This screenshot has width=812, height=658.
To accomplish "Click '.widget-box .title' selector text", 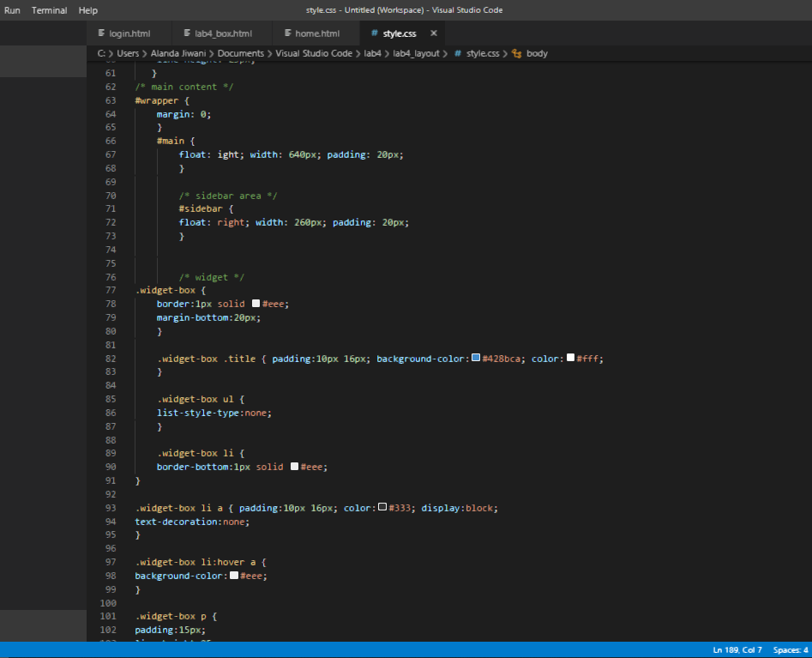I will tap(207, 359).
